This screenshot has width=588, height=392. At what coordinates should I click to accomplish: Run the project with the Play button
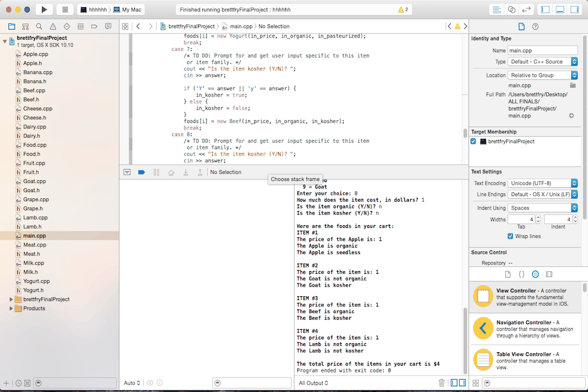click(44, 10)
